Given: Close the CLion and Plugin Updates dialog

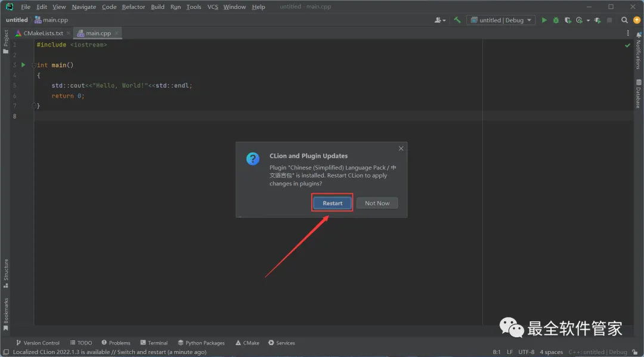Looking at the screenshot, I should pyautogui.click(x=401, y=148).
